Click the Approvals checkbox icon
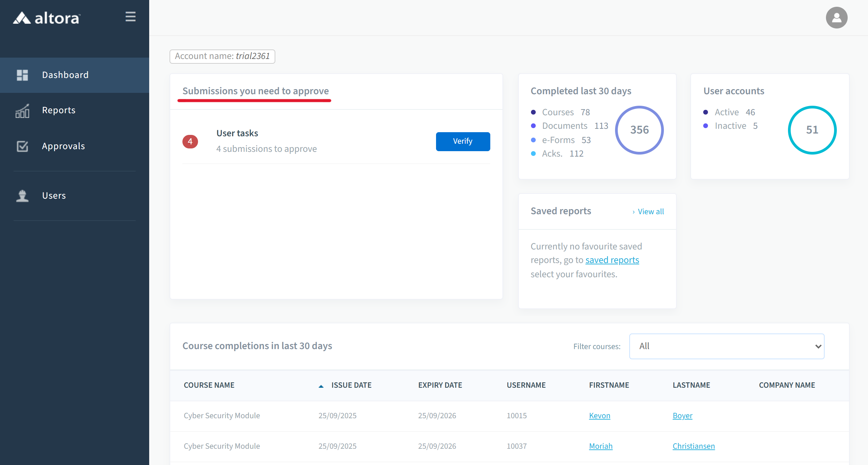The width and height of the screenshot is (868, 465). pyautogui.click(x=22, y=146)
